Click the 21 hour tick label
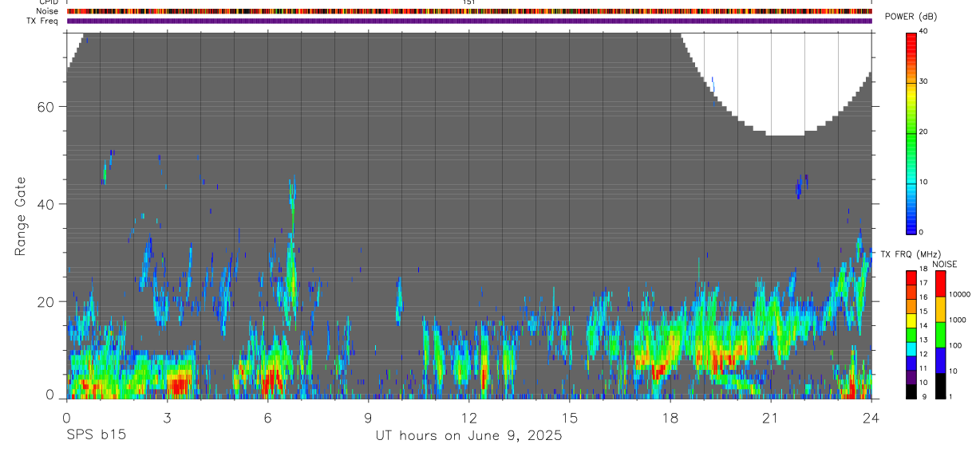The width and height of the screenshot is (980, 452). (x=771, y=418)
